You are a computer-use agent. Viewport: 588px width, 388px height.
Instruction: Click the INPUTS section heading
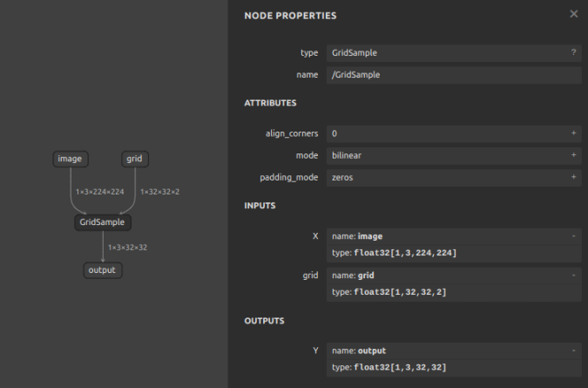coord(260,206)
